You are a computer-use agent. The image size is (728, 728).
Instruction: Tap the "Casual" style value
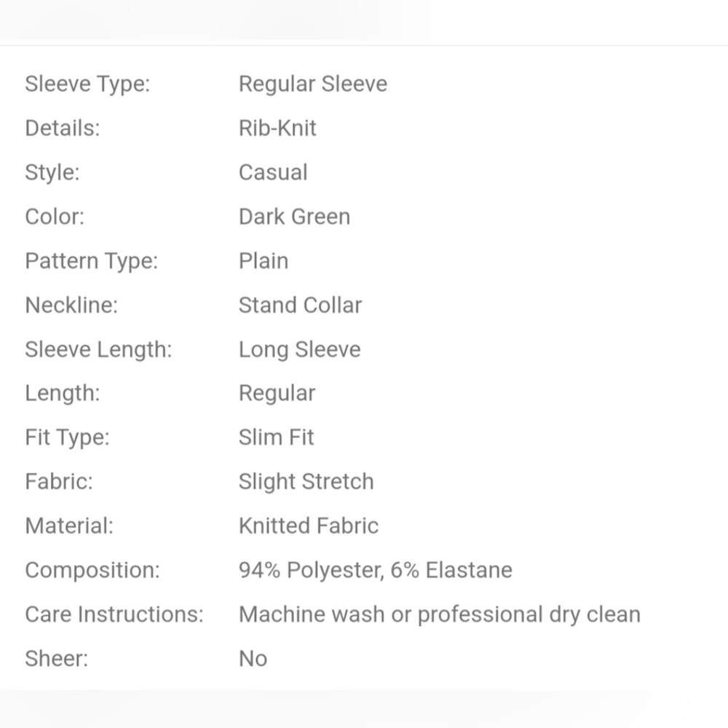(x=273, y=173)
